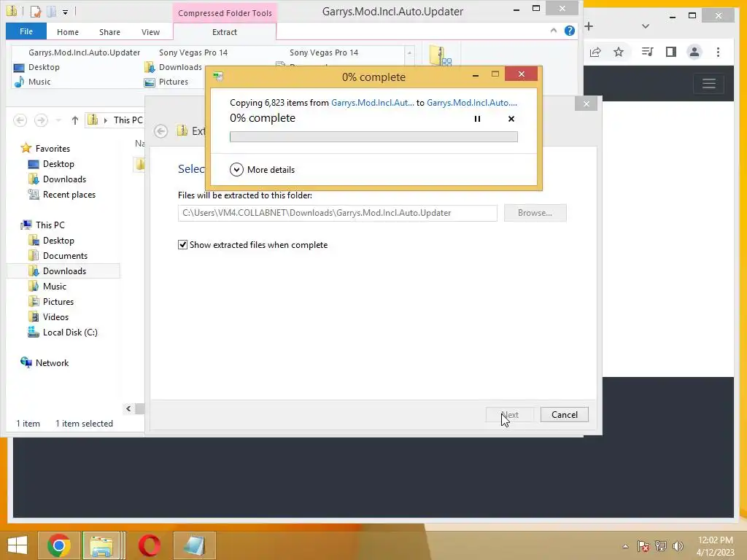Open the View ribbon tab
This screenshot has width=747, height=560.
(x=150, y=32)
